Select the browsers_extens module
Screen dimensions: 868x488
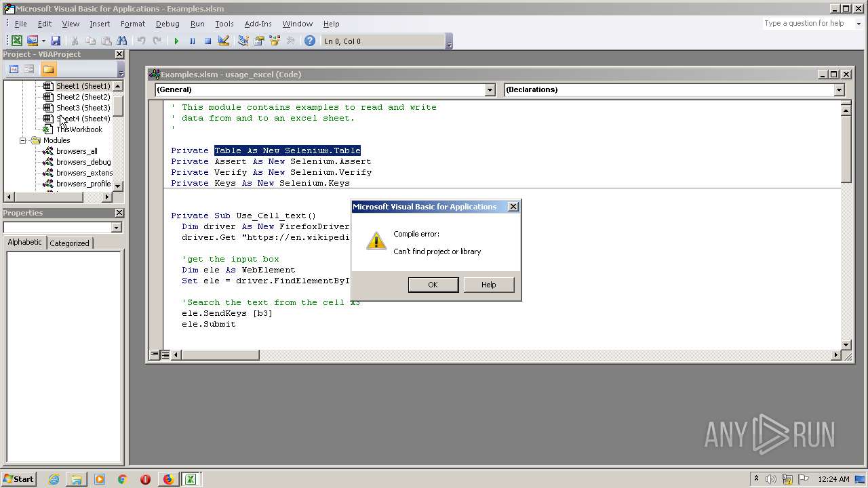84,173
